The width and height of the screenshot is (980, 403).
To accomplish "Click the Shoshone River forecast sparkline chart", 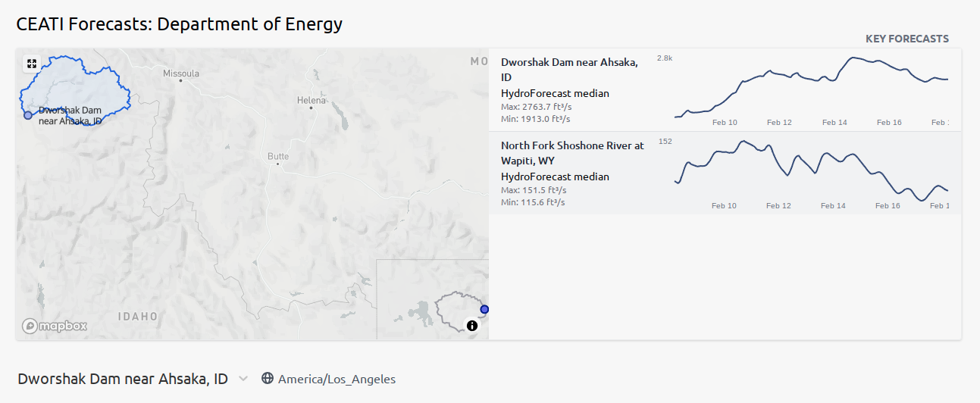I will pos(811,171).
